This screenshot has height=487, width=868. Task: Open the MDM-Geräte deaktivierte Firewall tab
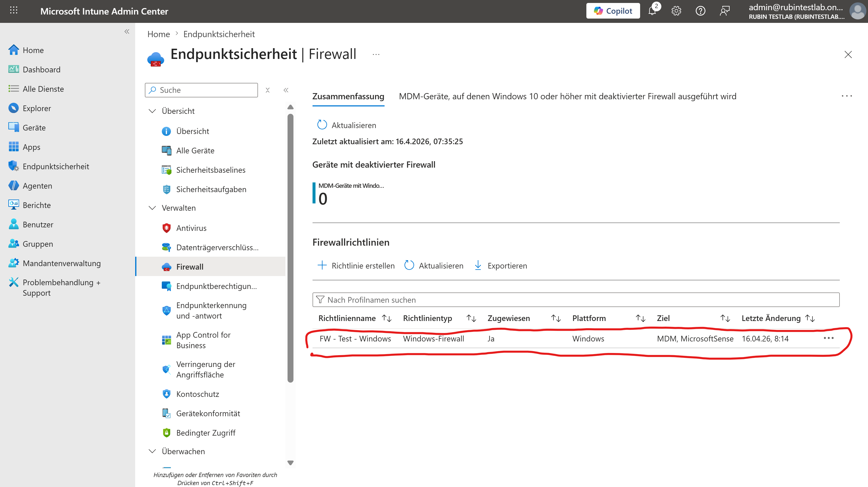pos(568,96)
